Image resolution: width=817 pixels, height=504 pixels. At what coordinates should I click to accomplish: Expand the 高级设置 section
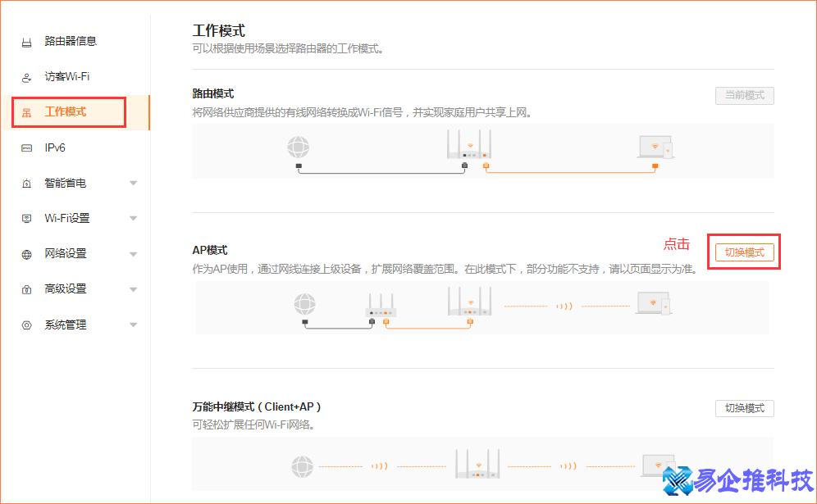coord(133,288)
